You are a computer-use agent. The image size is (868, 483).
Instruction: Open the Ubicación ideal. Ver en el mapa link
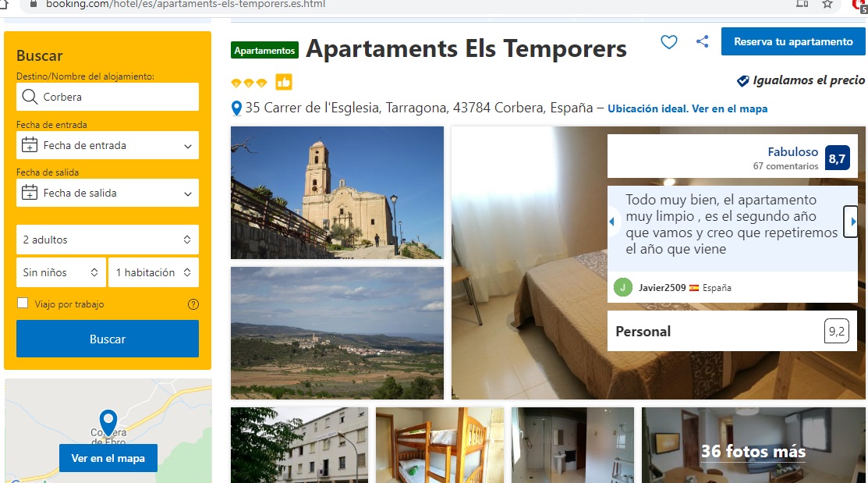(x=688, y=108)
